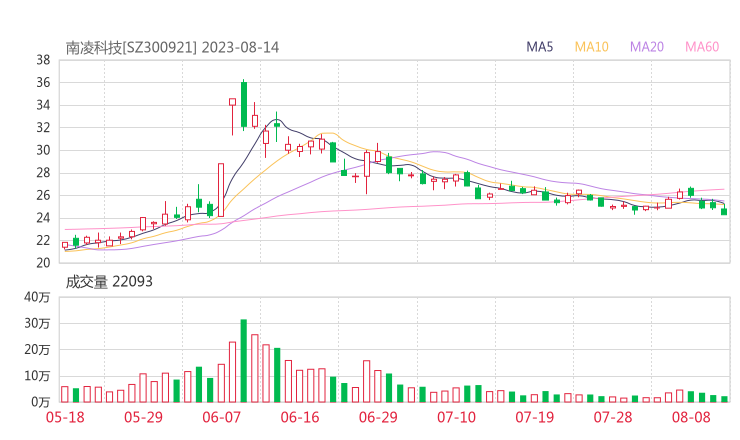Click the 08-08 date axis label

tap(691, 417)
